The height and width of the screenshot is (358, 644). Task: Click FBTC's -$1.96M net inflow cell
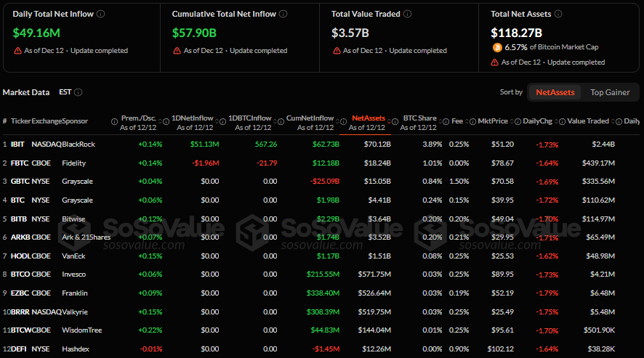pyautogui.click(x=206, y=163)
